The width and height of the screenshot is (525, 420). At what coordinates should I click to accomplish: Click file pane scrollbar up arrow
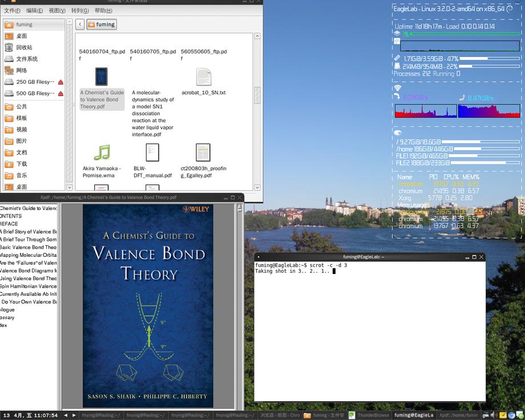[257, 36]
